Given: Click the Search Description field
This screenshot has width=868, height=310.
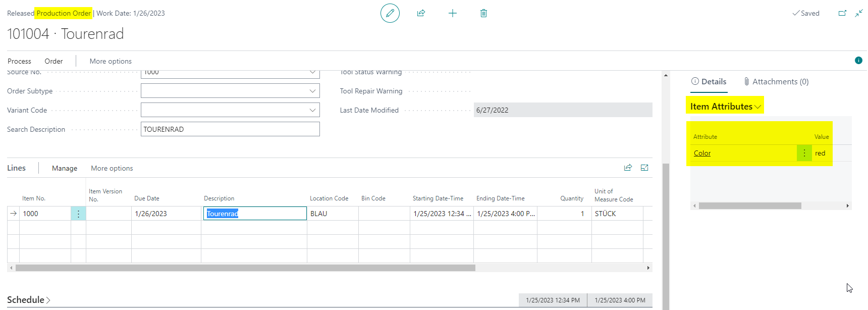Looking at the screenshot, I should [x=230, y=129].
